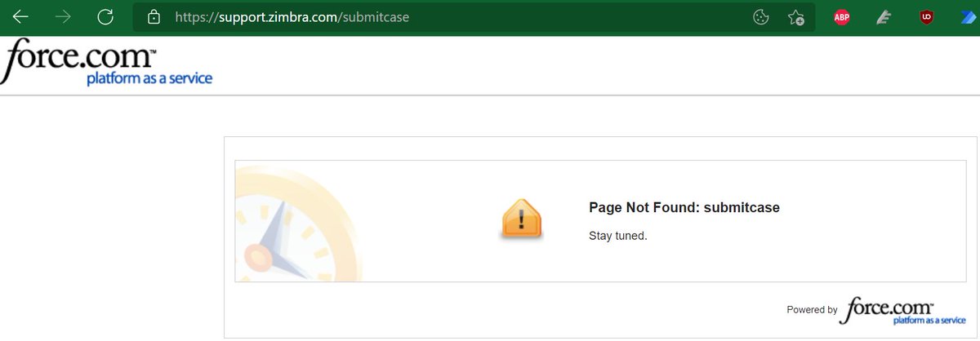Click the force.com header logo
Viewport: 980px width, 341px height.
point(106,62)
